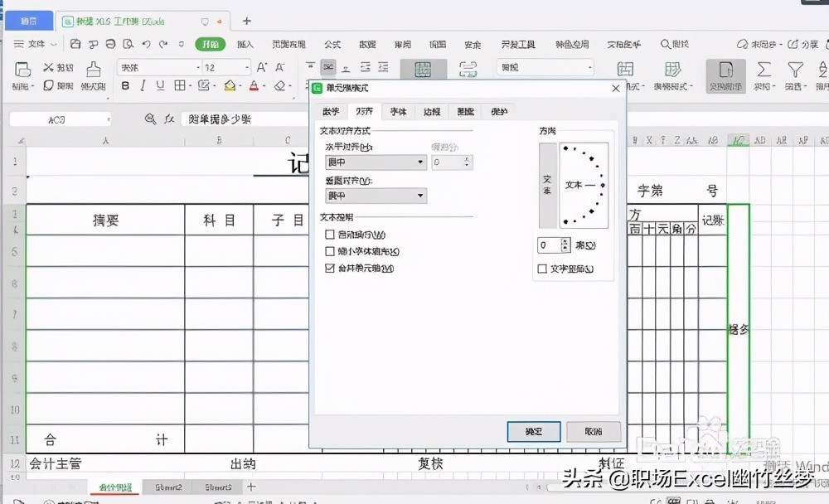Select the Format Painter icon
The image size is (829, 504).
tap(93, 69)
